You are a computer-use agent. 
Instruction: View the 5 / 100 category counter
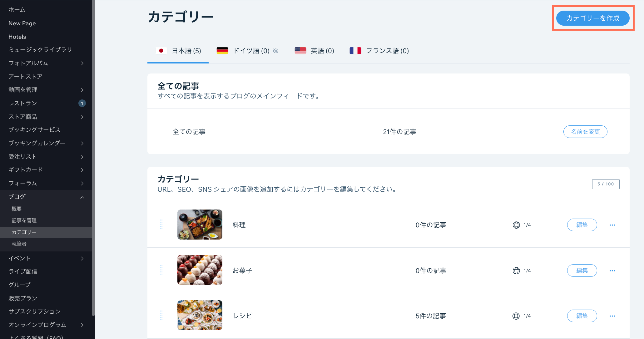[605, 184]
